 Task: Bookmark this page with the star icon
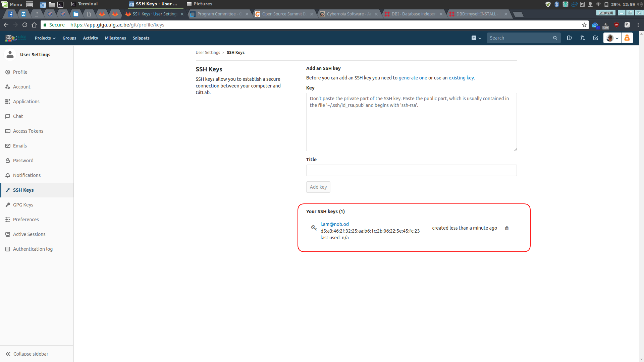(584, 25)
